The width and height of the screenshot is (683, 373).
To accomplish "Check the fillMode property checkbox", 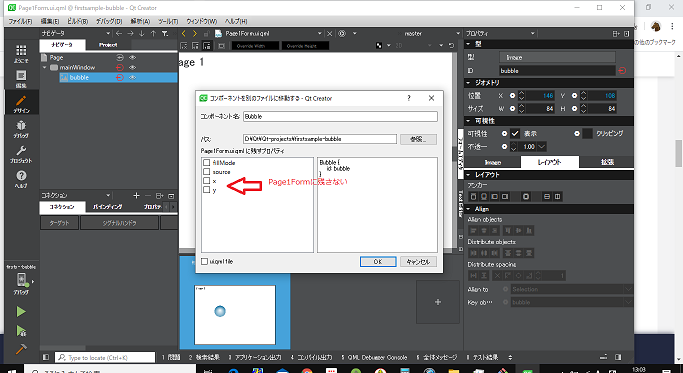I will tap(206, 163).
